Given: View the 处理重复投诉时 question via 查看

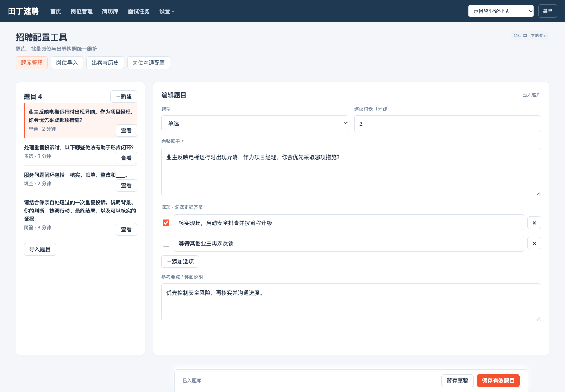Looking at the screenshot, I should (126, 158).
